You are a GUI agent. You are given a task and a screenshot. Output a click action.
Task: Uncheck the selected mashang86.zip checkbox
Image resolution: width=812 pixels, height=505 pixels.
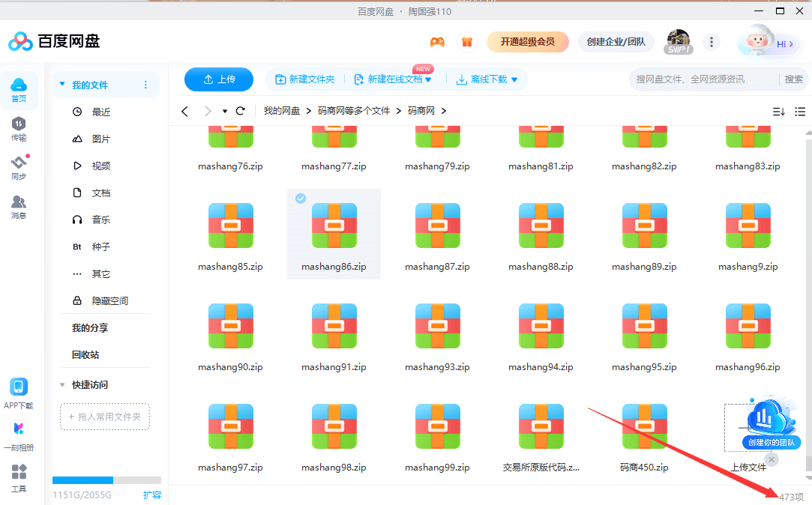click(301, 199)
